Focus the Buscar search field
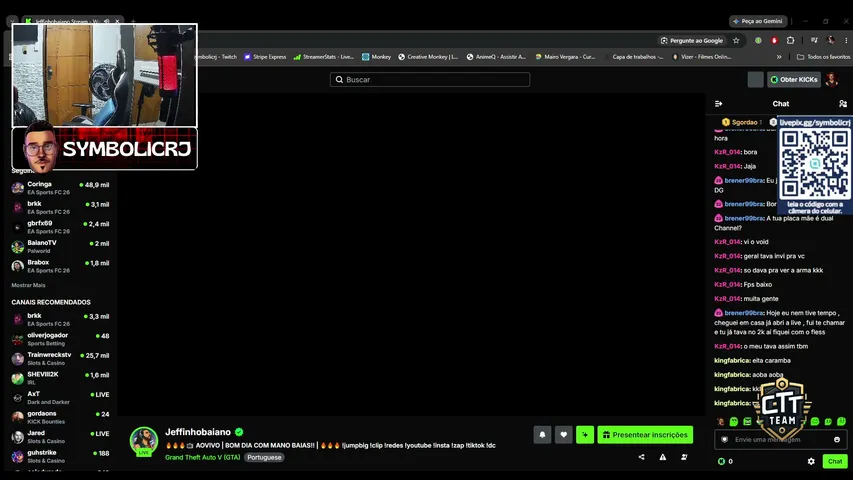Screen dimensions: 853x480 pos(430,79)
